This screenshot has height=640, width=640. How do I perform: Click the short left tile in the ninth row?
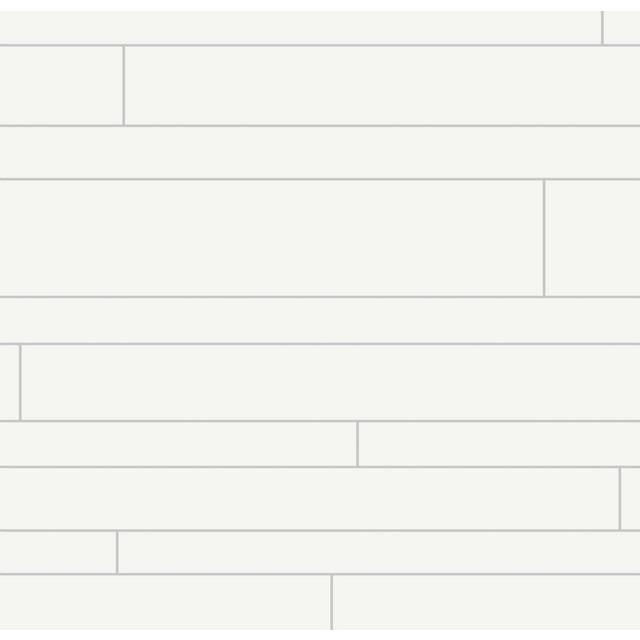coord(58,552)
